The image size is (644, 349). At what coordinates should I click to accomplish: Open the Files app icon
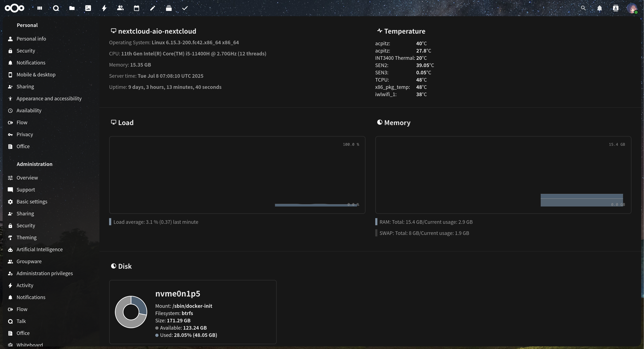coord(72,8)
